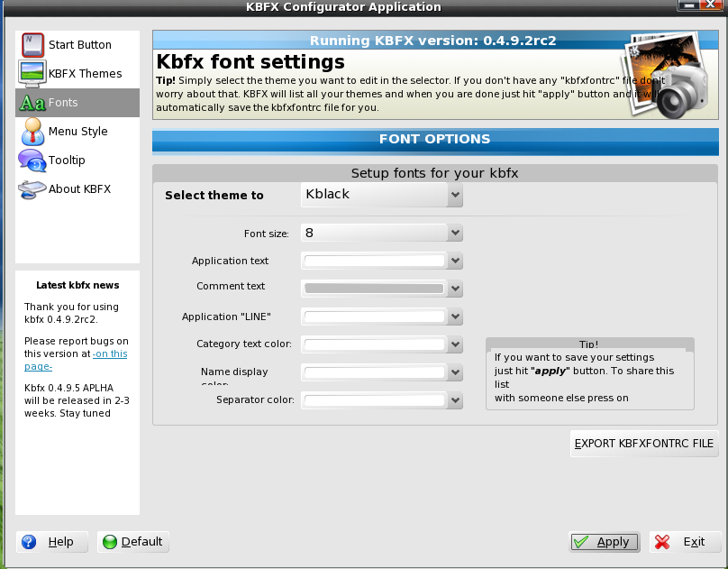
Task: Follow the "-on this page-" bug report link
Action: [76, 360]
